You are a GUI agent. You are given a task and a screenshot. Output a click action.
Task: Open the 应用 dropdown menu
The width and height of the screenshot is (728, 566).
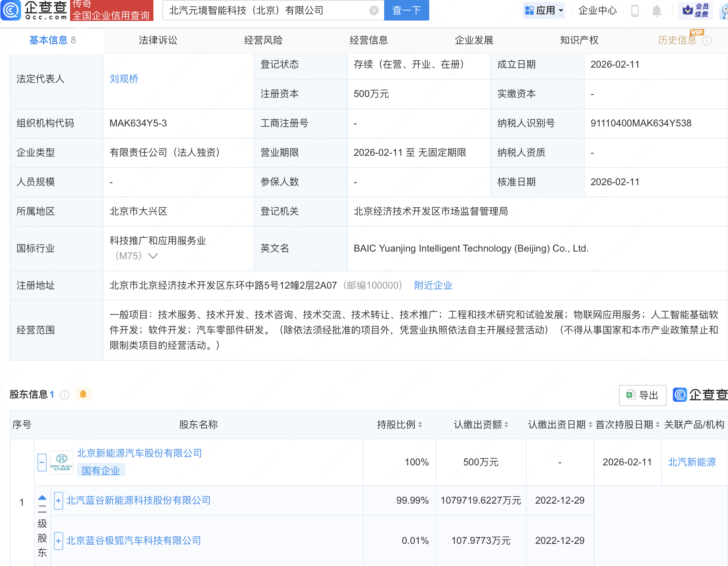(544, 10)
